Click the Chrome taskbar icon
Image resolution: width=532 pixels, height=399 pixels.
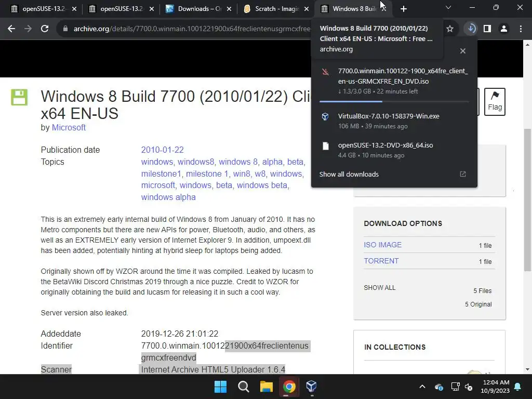(289, 387)
